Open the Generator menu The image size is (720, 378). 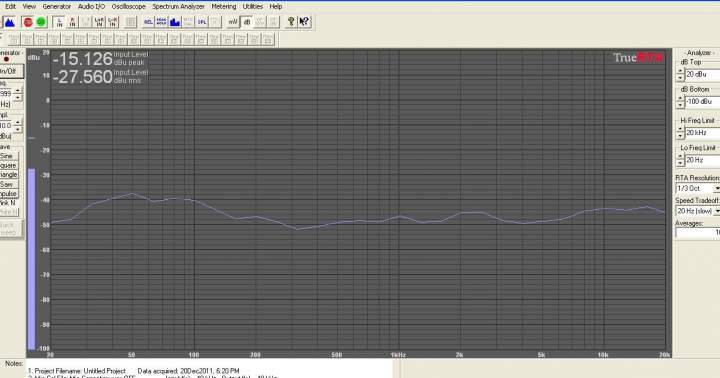coord(56,6)
